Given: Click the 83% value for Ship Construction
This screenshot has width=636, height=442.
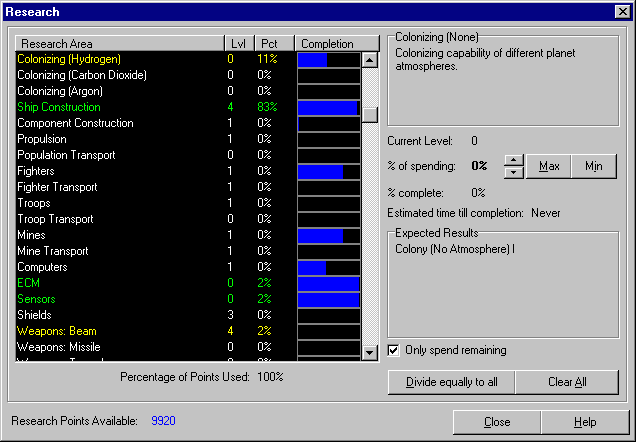Looking at the screenshot, I should [267, 107].
